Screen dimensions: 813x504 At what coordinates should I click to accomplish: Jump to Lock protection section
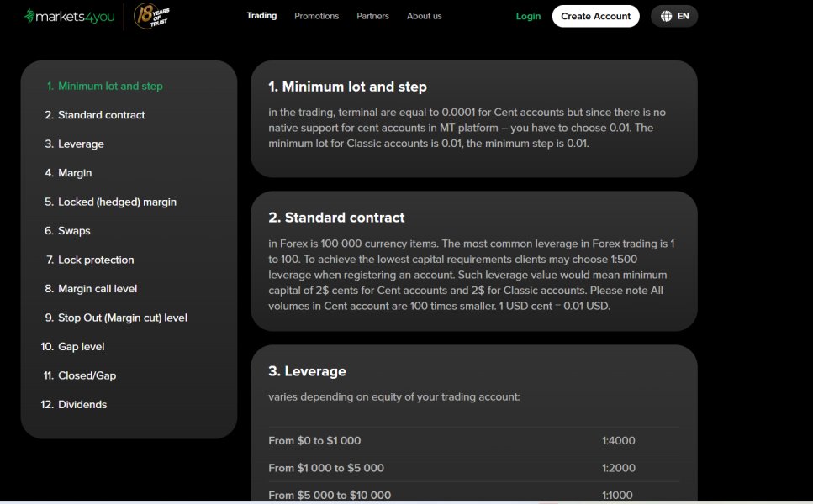coord(96,260)
